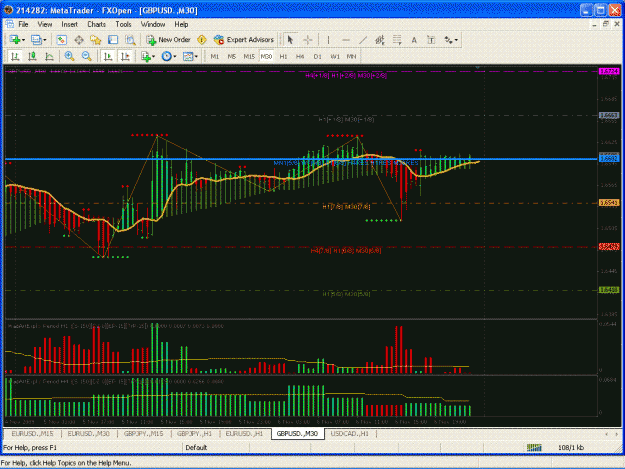Toggle chart auto scroll
625x469 pixels.
[x=108, y=57]
